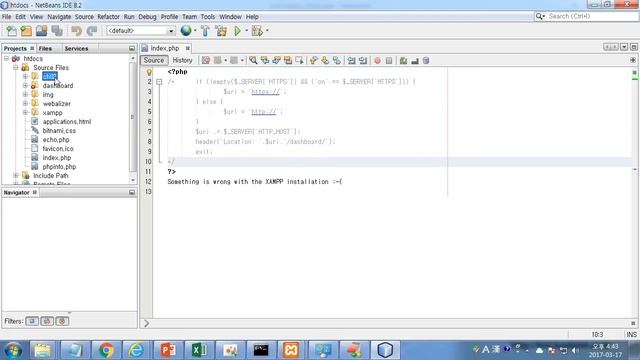Click the Stop Macro Recording icon
Viewport: 640px width, 360px height.
tap(389, 60)
